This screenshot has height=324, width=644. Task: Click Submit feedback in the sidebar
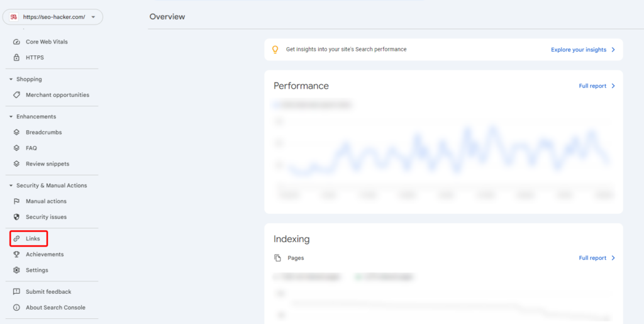point(48,292)
